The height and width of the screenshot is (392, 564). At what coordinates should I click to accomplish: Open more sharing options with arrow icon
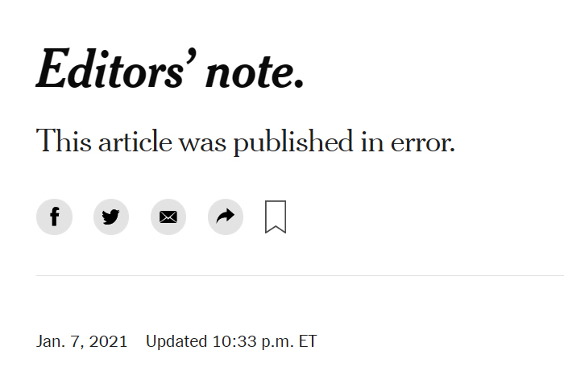click(226, 217)
